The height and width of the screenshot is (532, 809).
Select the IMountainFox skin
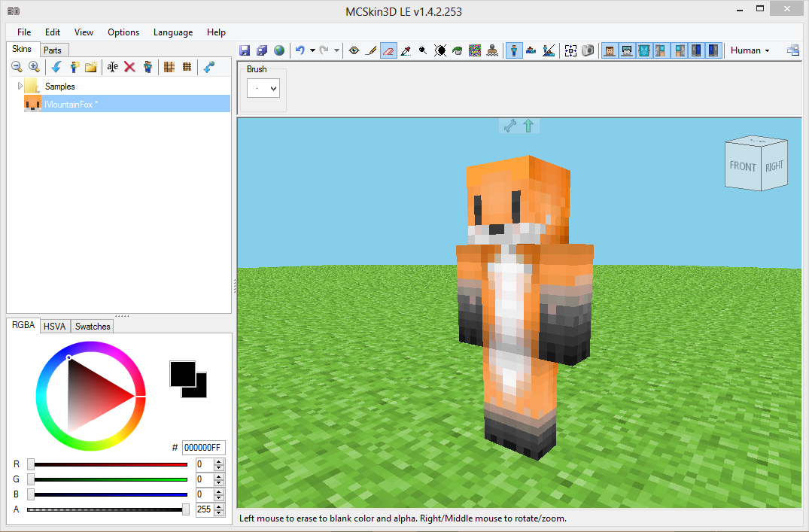127,104
